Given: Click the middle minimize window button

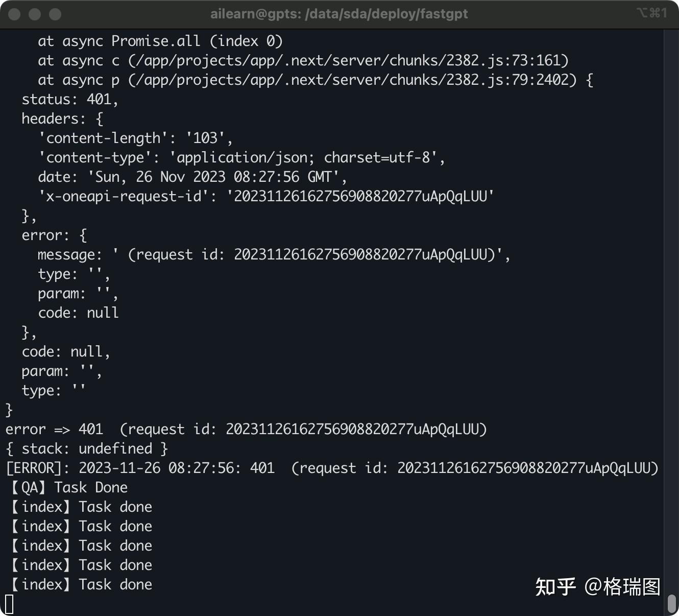Looking at the screenshot, I should coord(35,14).
